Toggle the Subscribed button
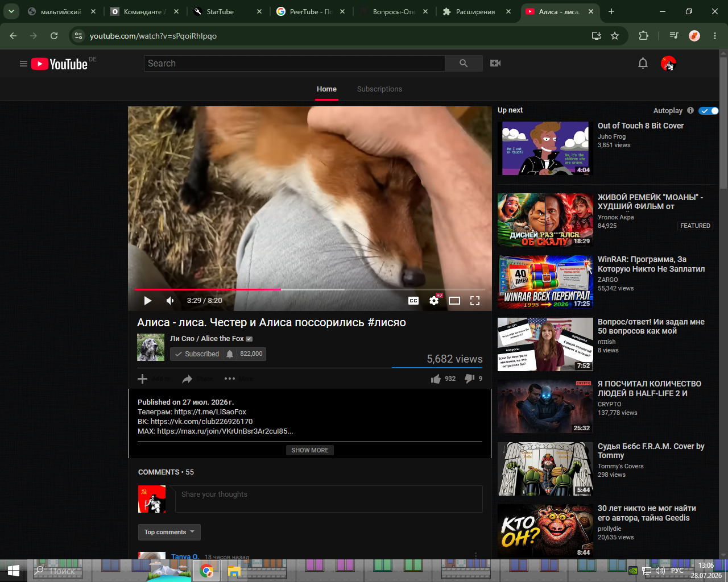Image resolution: width=728 pixels, height=582 pixels. 197,354
